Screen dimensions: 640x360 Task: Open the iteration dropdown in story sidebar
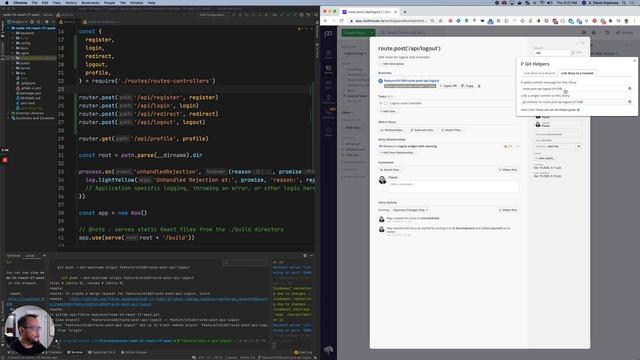click(x=558, y=146)
